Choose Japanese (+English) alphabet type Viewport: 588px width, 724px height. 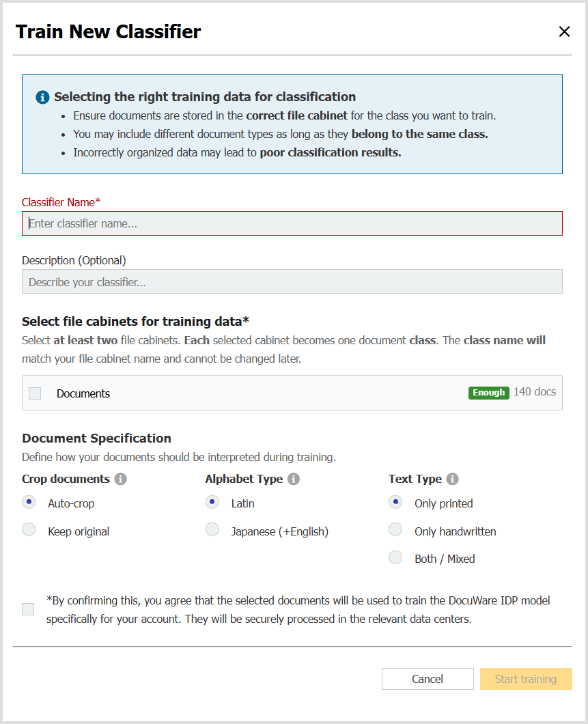pos(212,531)
